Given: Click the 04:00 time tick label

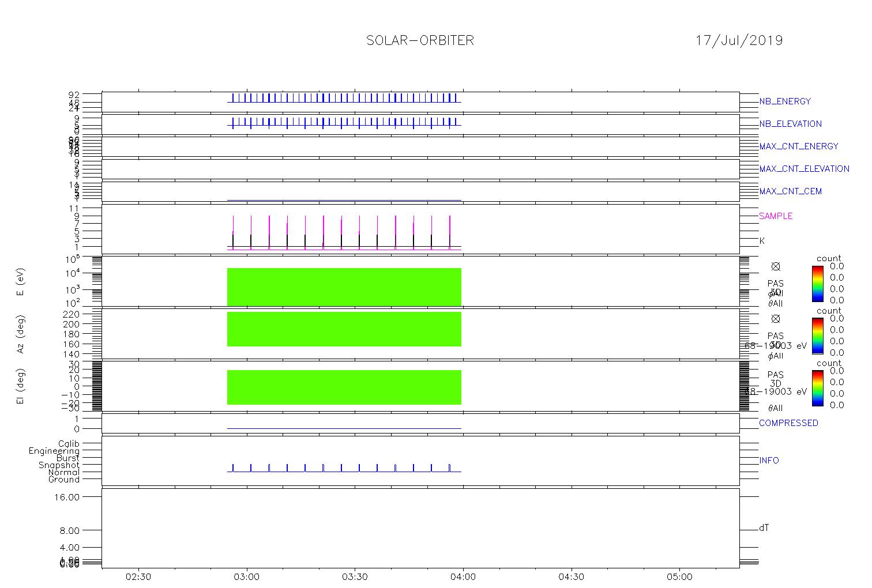Looking at the screenshot, I should tap(463, 577).
